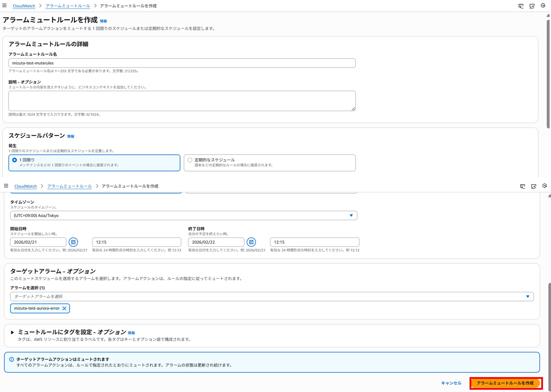The image size is (551, 392).
Task: Click the キャンセル link
Action: click(451, 383)
